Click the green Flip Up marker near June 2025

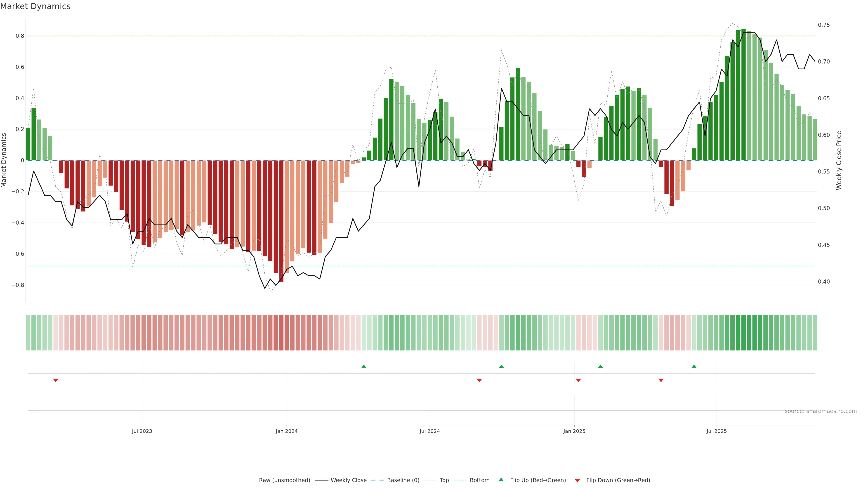click(694, 366)
